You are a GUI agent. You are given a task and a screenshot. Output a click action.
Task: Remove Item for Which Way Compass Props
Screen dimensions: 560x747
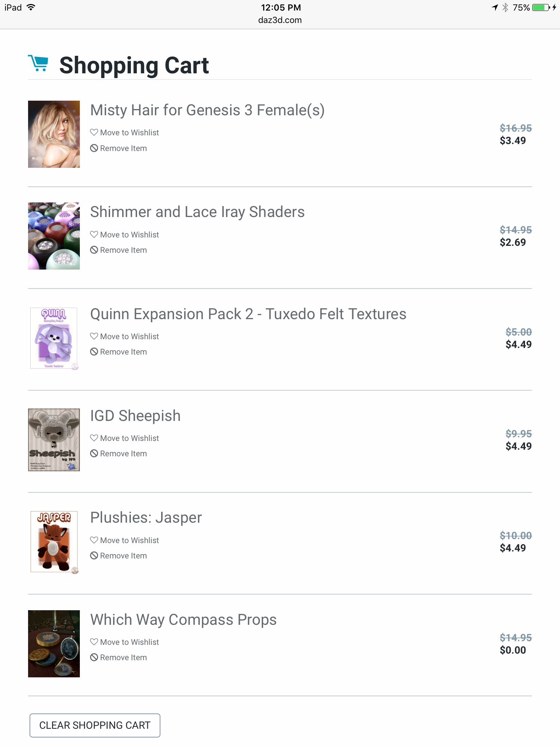pos(123,658)
